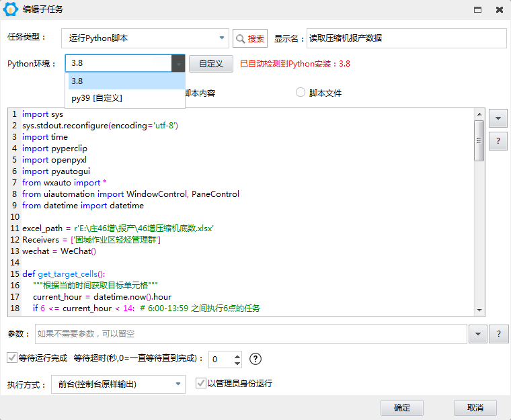Screen dimensions: 511x420
Task: Click the app logo icon in title bar
Action: (x=11, y=9)
